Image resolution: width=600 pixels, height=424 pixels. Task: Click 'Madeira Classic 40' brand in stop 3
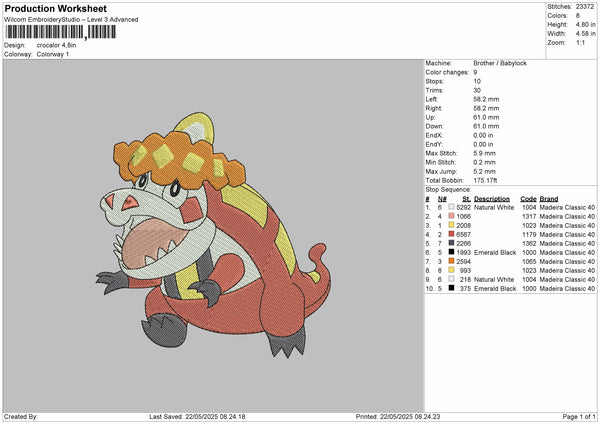567,225
